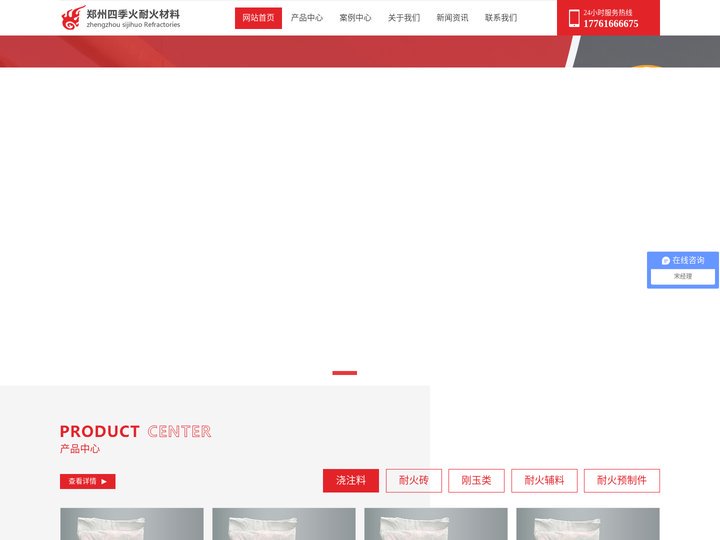Click the phone icon beside the hotline
Screen dimensions: 720x540
(574, 18)
